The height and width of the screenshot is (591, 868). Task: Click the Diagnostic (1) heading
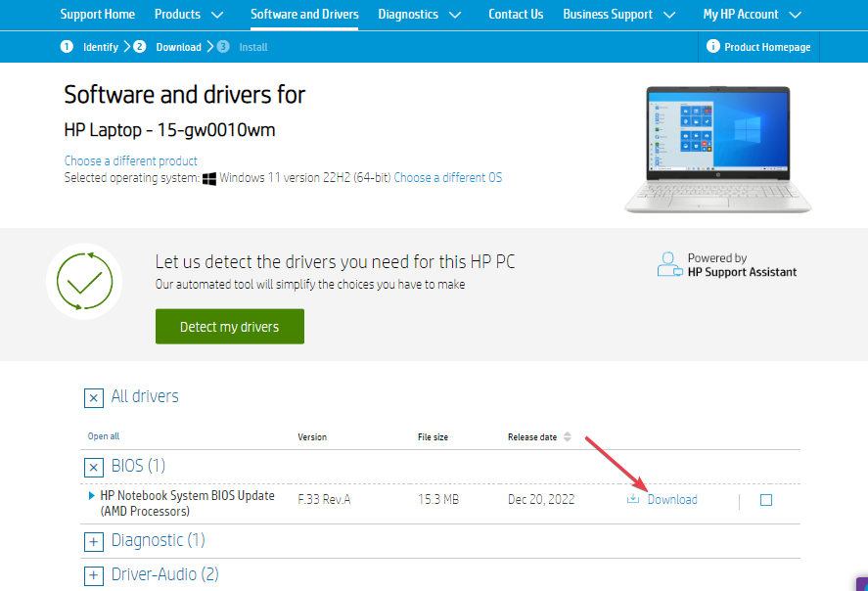click(x=159, y=540)
